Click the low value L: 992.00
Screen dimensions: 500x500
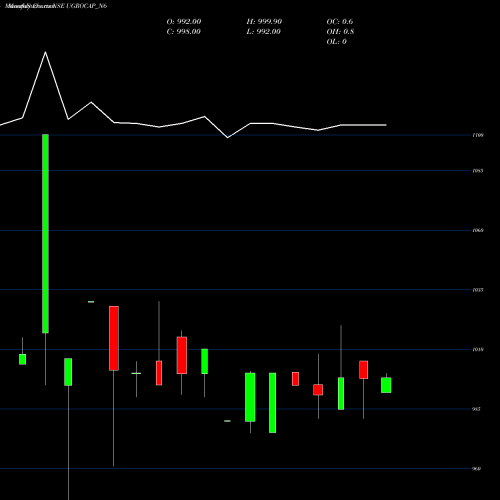[x=263, y=32]
